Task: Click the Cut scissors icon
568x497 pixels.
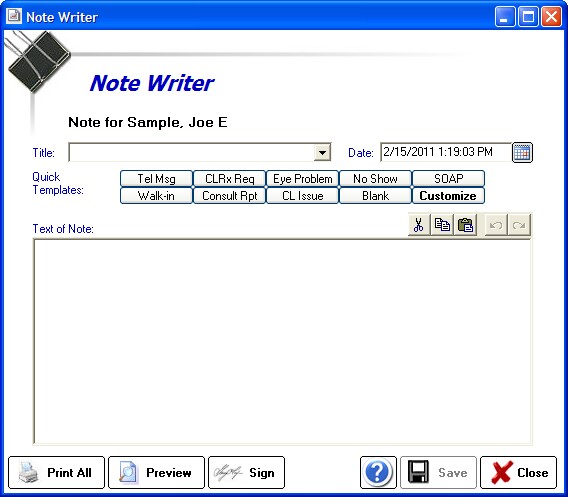Action: click(x=419, y=225)
